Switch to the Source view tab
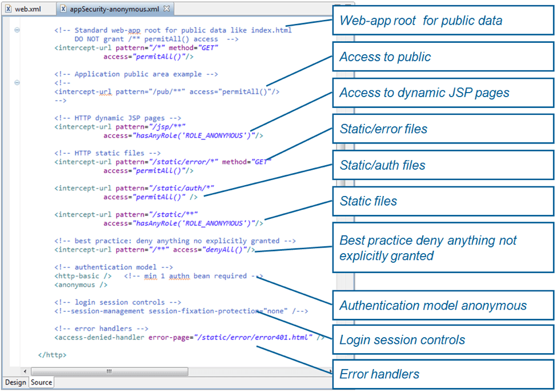Screen dimensions: 557x392 [x=41, y=382]
